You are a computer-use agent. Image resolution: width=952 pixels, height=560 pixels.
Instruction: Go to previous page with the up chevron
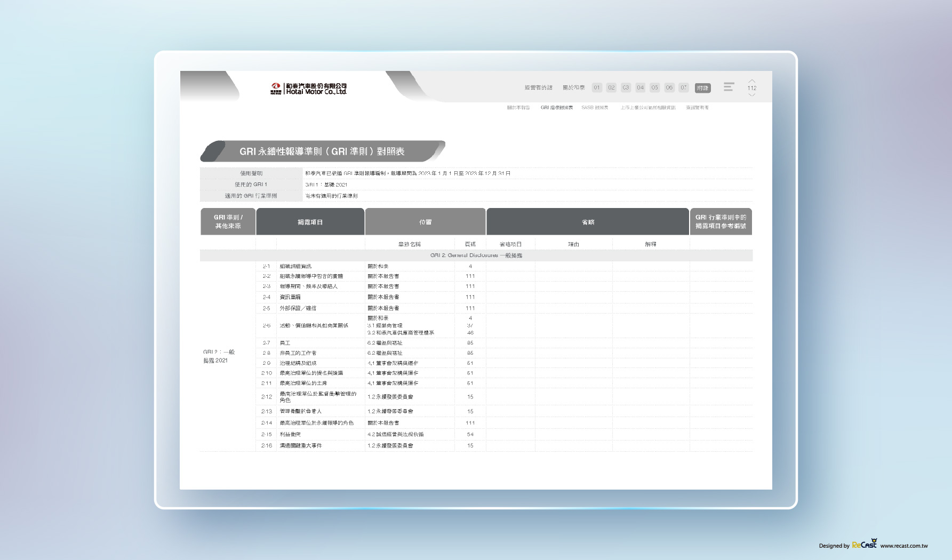[x=751, y=81]
